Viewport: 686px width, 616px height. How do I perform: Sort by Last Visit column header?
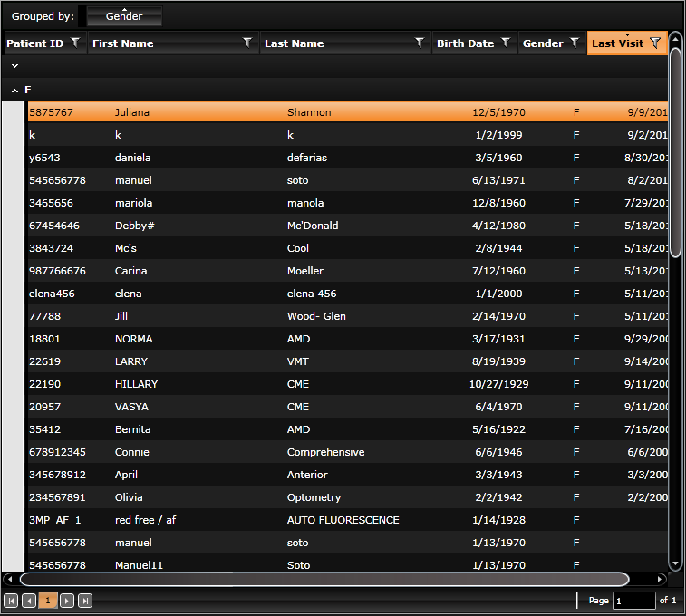[617, 43]
